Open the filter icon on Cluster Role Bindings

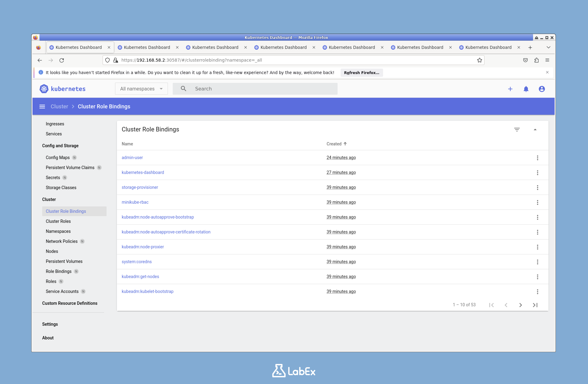[x=517, y=129]
